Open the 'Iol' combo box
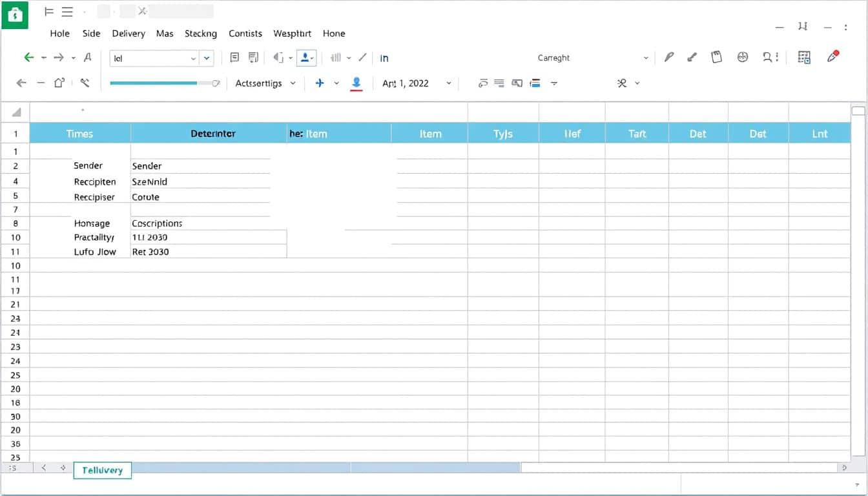 154,58
